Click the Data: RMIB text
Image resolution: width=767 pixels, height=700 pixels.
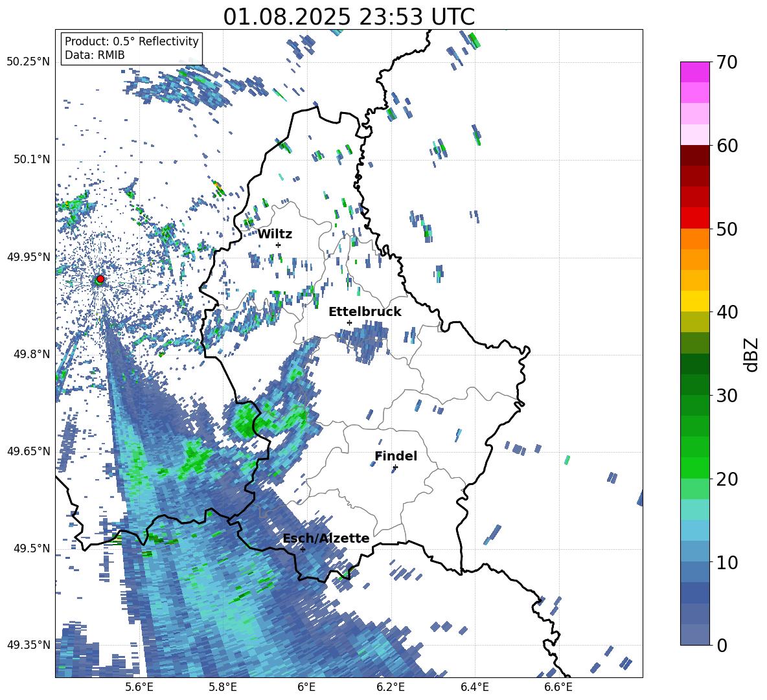tap(95, 55)
